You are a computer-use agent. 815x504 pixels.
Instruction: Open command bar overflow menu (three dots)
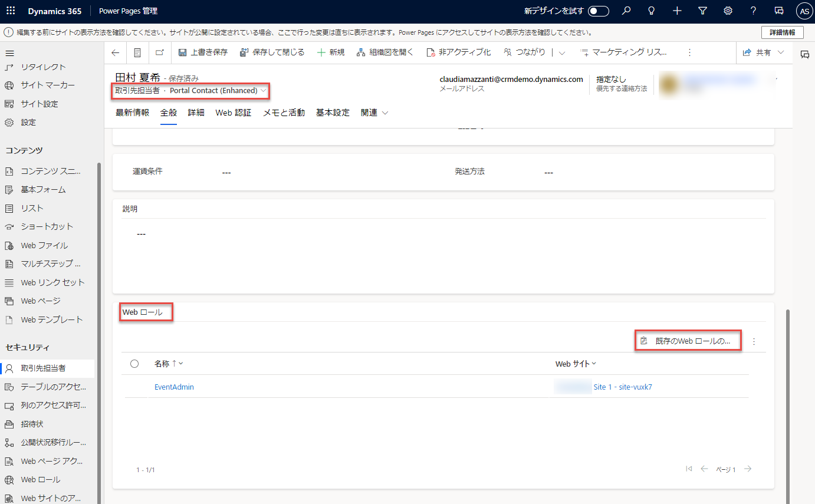coord(690,53)
